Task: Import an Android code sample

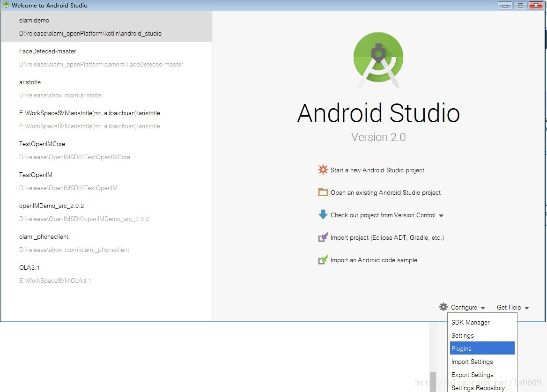Action: pyautogui.click(x=374, y=260)
